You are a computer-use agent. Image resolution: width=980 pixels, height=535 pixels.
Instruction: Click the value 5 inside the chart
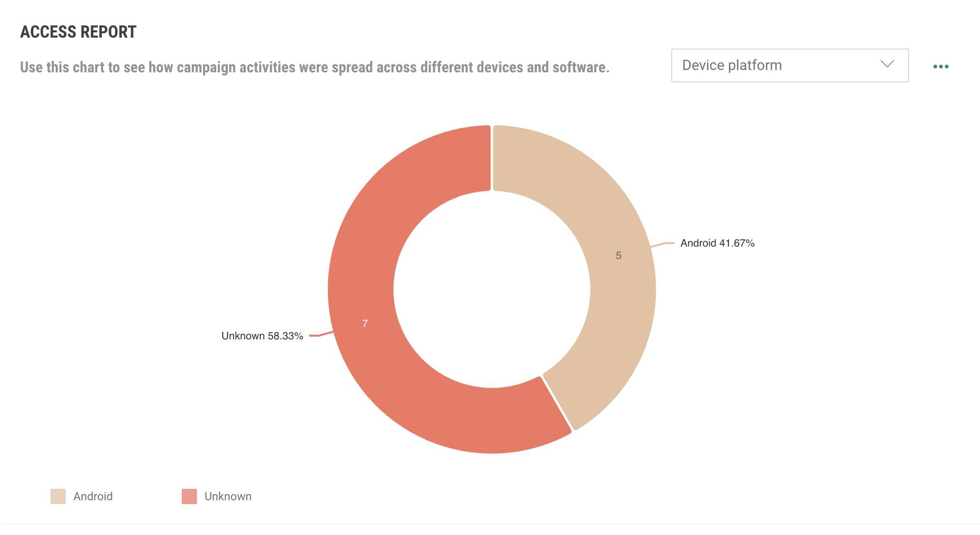coord(618,256)
